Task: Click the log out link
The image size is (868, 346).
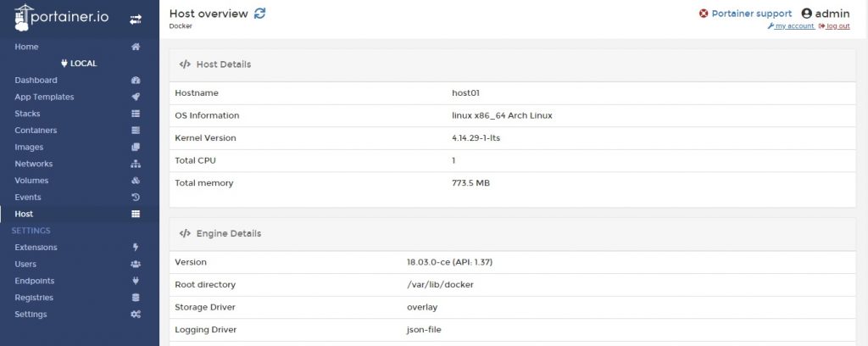Action: pos(837,26)
